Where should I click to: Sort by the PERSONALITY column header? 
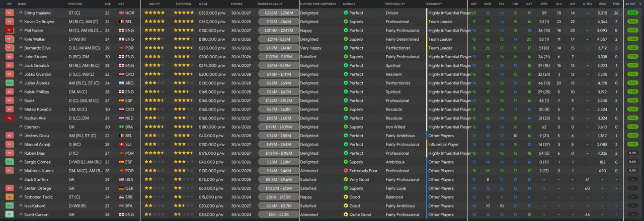(x=396, y=4)
